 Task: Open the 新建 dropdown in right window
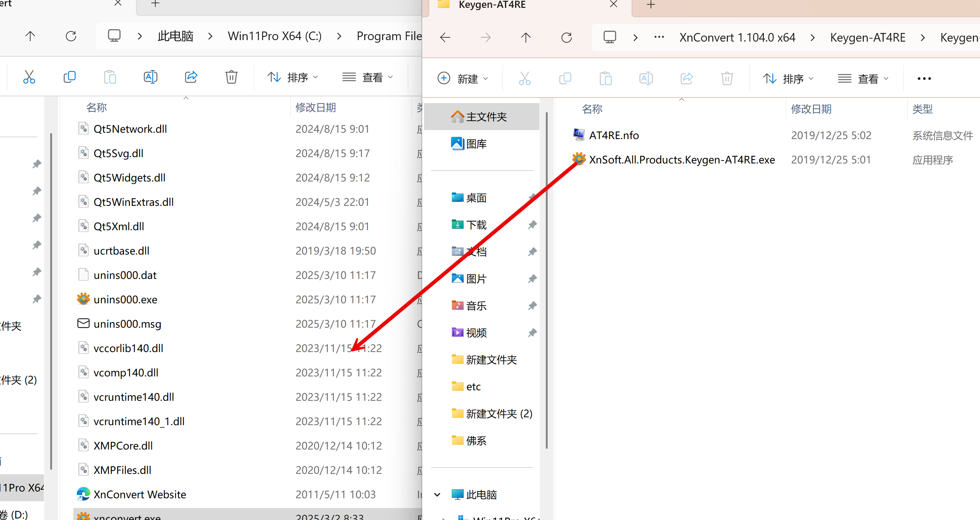click(x=463, y=79)
